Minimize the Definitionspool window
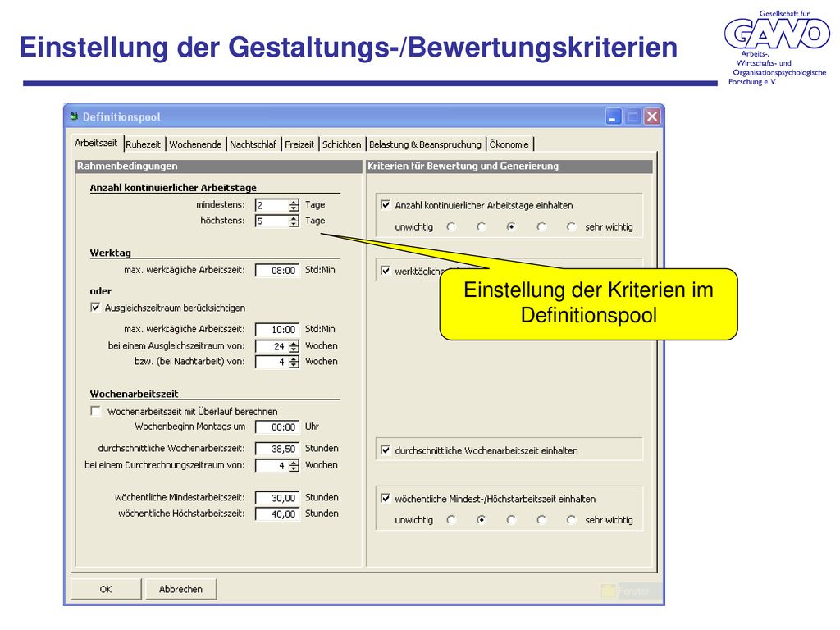840x630 pixels. pyautogui.click(x=614, y=116)
